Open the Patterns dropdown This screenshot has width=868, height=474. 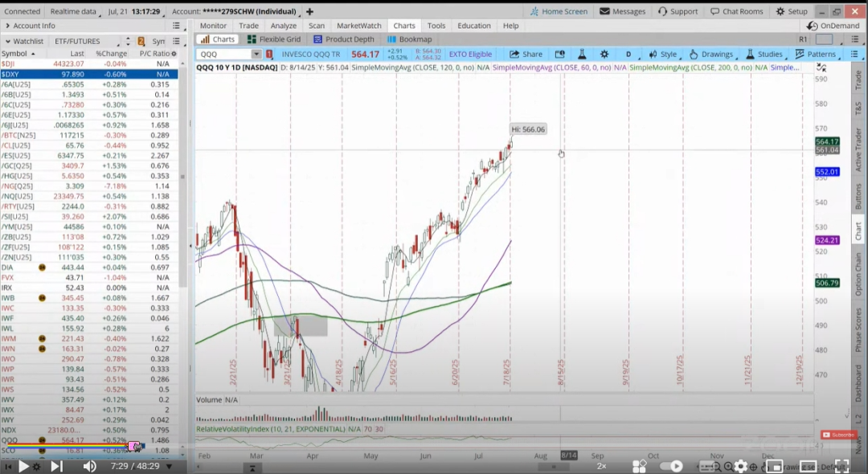[x=816, y=54]
